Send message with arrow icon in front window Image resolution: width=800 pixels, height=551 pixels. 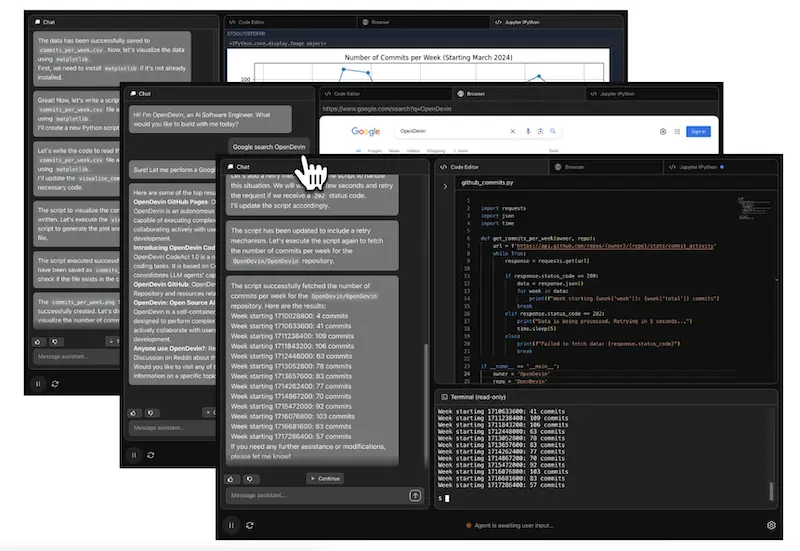tap(415, 495)
